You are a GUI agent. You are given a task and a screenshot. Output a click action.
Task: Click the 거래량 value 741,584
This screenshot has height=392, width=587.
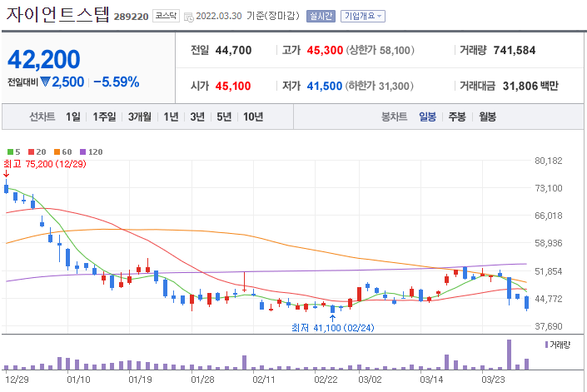pos(515,50)
